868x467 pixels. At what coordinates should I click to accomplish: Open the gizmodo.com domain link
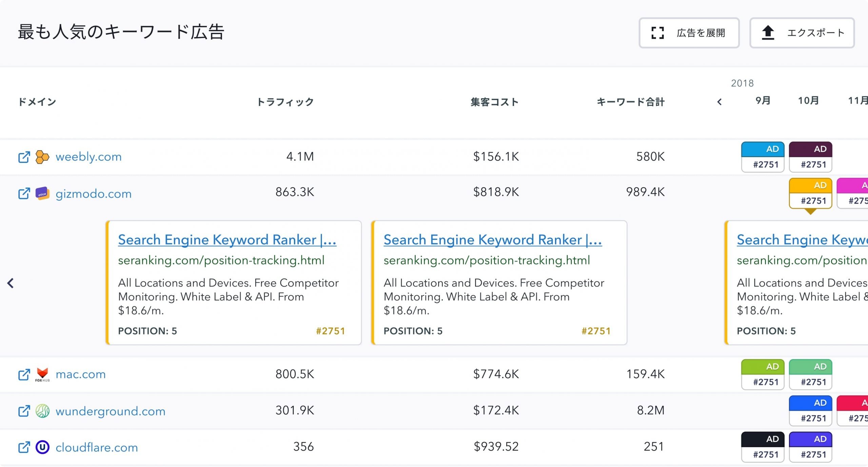coord(94,194)
